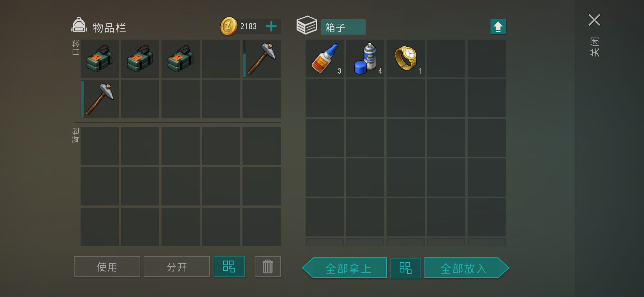Add coins with the plus icon
644x297 pixels.
pyautogui.click(x=271, y=26)
